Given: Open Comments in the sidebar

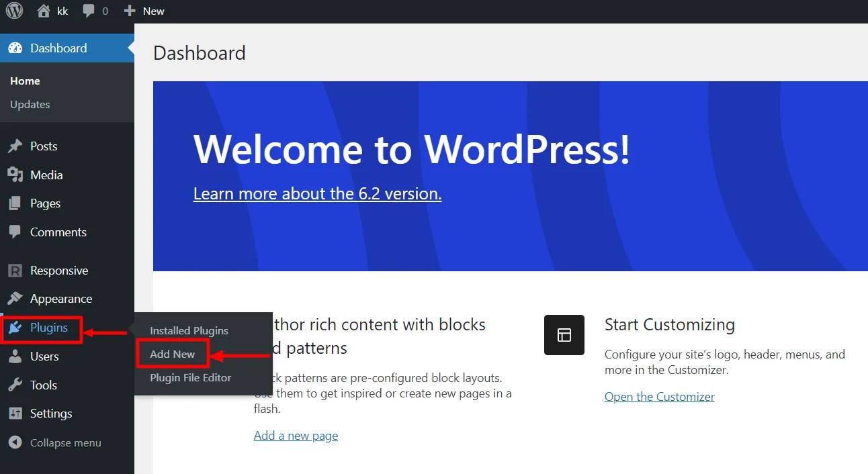Looking at the screenshot, I should tap(67, 232).
